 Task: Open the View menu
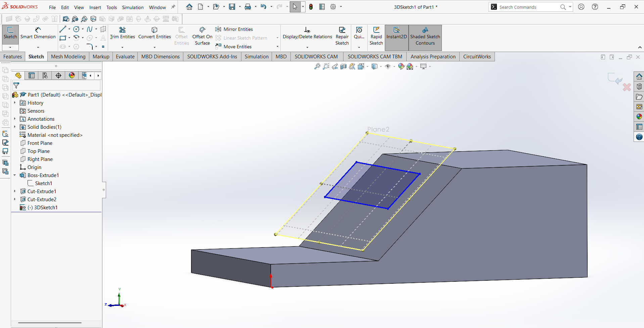[79, 7]
